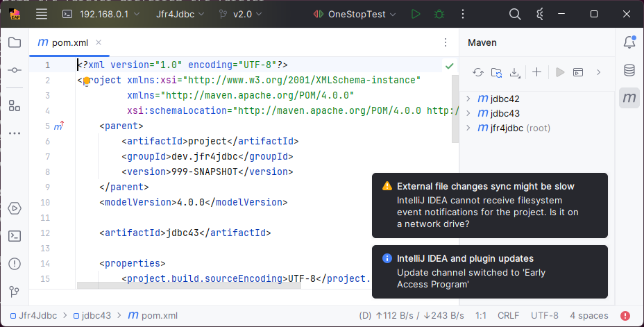Add a Maven project with plus icon
Viewport: 644px width, 327px height.
pyautogui.click(x=536, y=72)
